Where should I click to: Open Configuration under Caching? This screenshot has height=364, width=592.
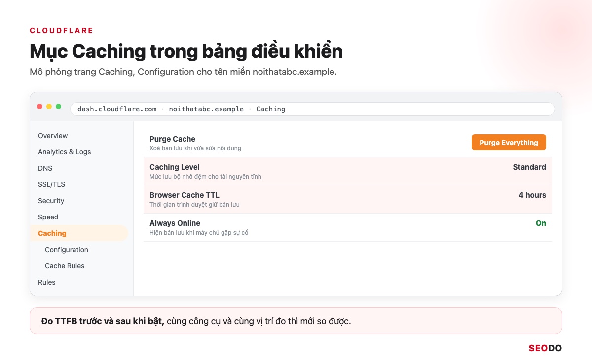point(67,250)
